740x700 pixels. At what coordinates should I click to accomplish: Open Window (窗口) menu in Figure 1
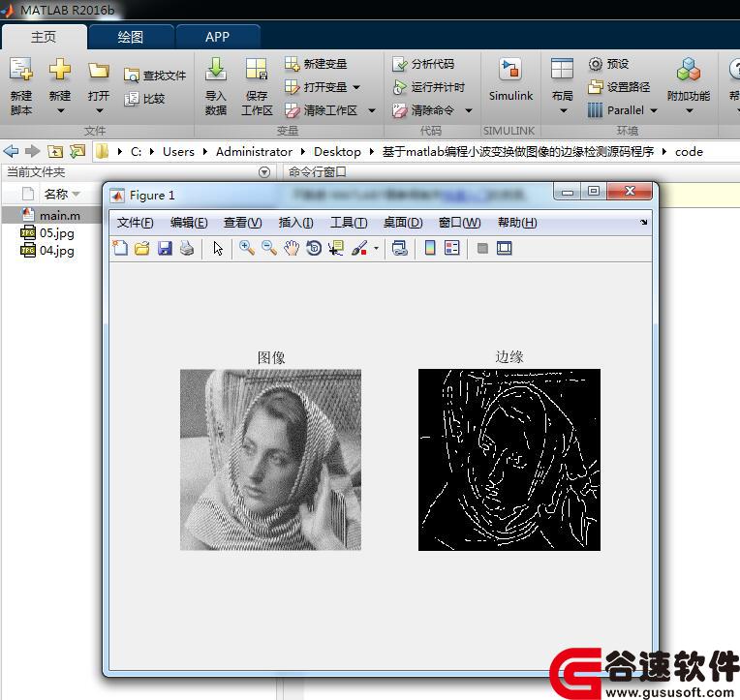point(459,223)
